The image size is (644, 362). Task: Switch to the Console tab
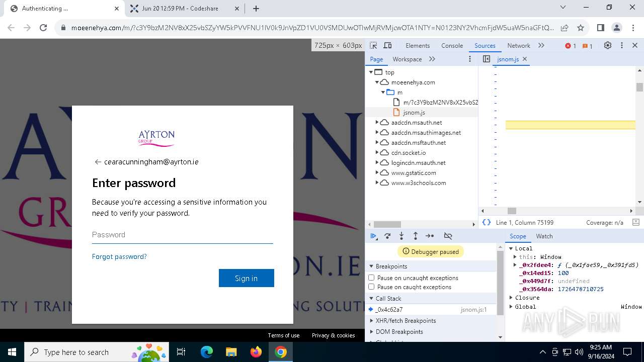click(452, 45)
